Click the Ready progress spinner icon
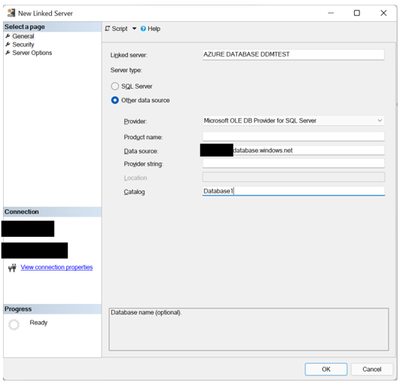This screenshot has height=383, width=400. pyautogui.click(x=14, y=324)
